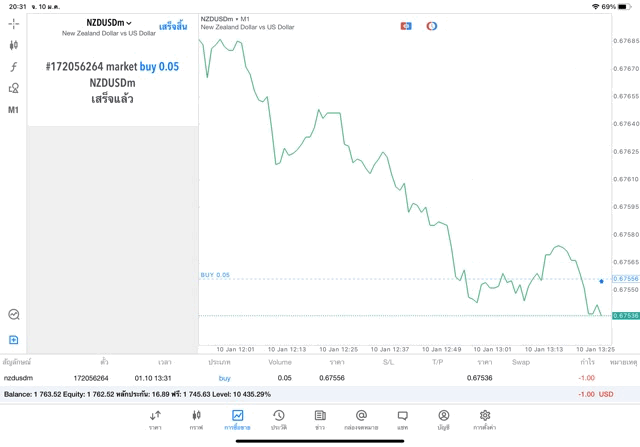Open the บัญชี accounts tab

click(x=444, y=420)
